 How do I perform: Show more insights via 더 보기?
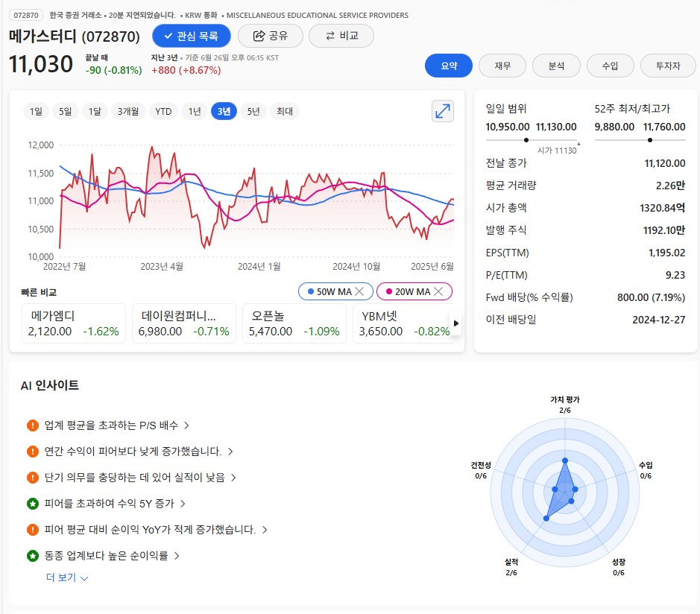[x=67, y=577]
